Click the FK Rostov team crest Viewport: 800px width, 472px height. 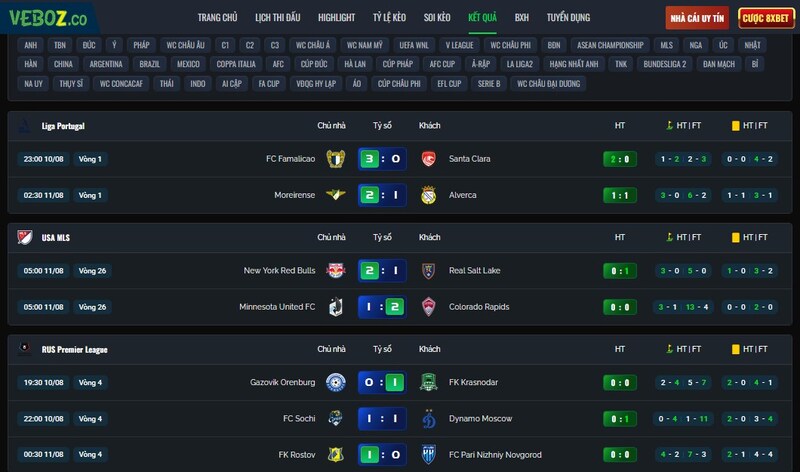pos(336,455)
